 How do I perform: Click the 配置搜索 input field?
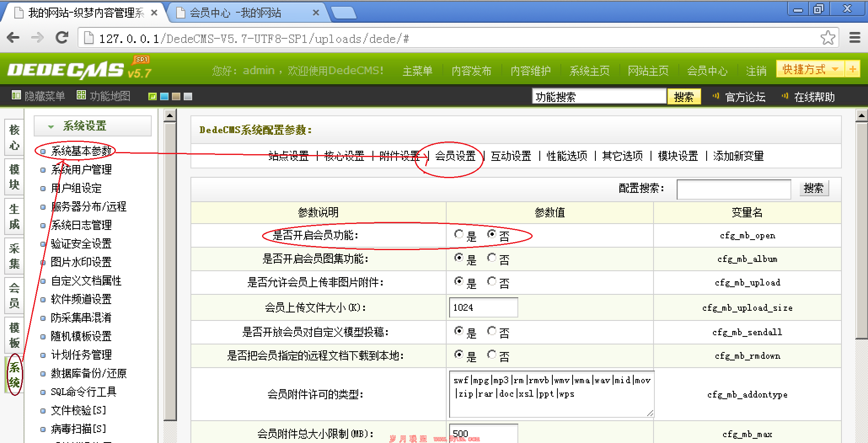point(734,189)
